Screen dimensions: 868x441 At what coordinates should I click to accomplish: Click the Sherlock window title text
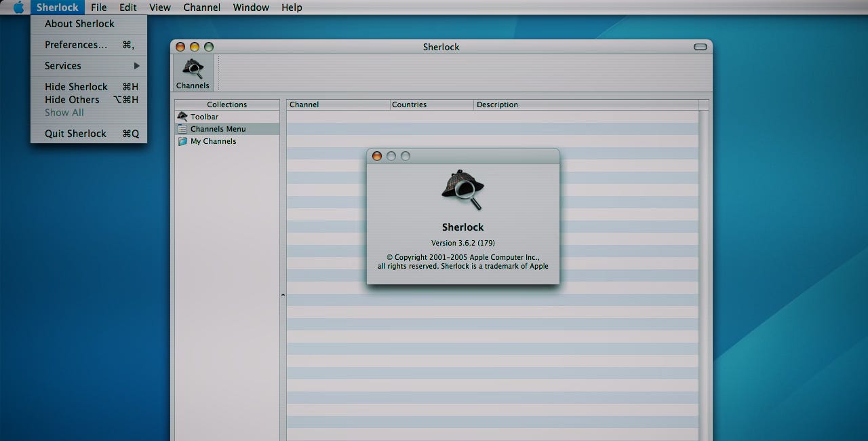pos(441,47)
